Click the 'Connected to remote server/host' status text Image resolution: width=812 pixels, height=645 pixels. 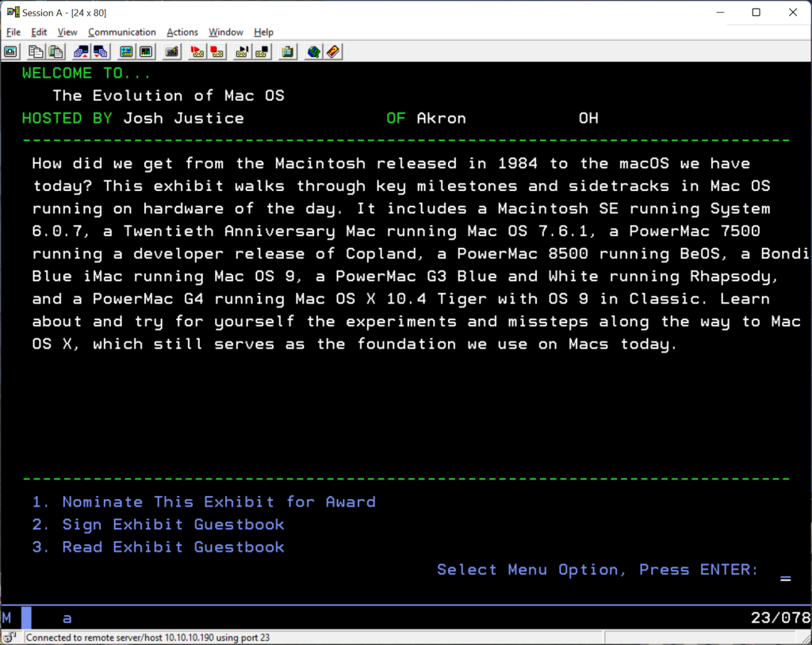148,638
